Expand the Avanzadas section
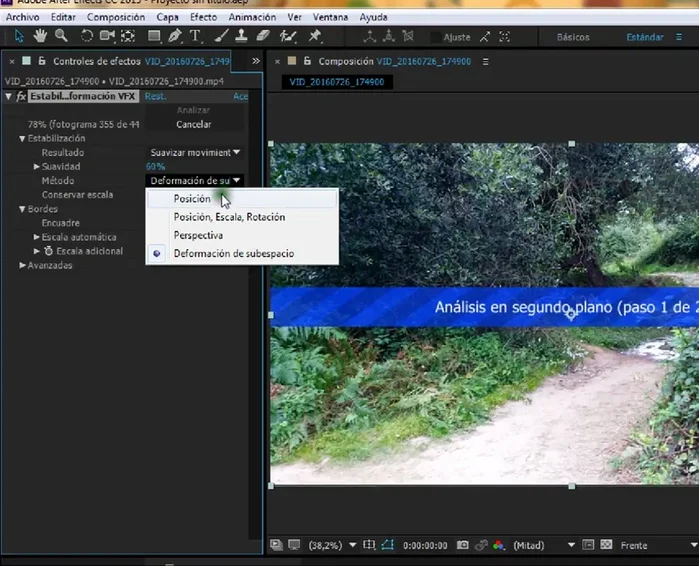699x566 pixels. (x=22, y=265)
